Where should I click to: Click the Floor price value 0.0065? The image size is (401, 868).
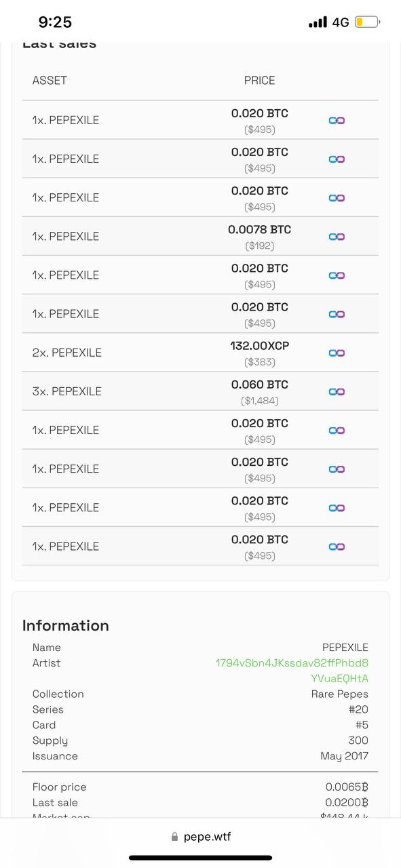(x=347, y=787)
